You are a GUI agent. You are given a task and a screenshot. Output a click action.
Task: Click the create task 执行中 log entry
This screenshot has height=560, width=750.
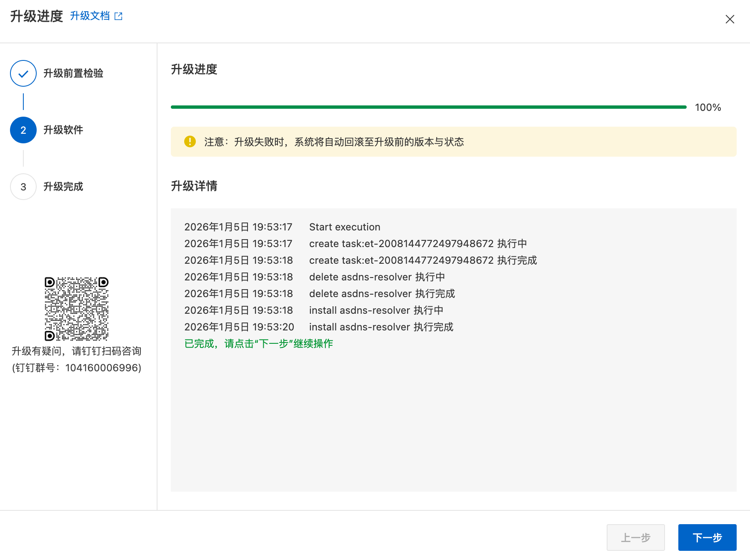click(x=418, y=244)
